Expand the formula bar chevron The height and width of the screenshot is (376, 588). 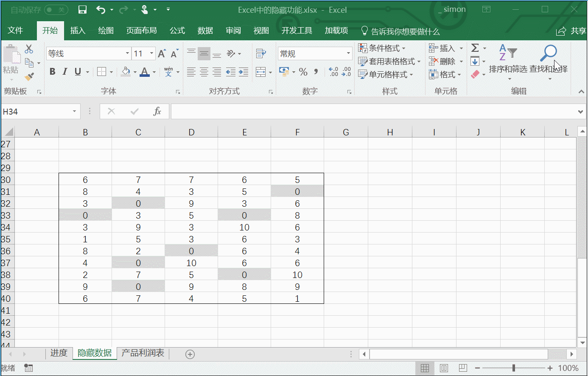(580, 112)
